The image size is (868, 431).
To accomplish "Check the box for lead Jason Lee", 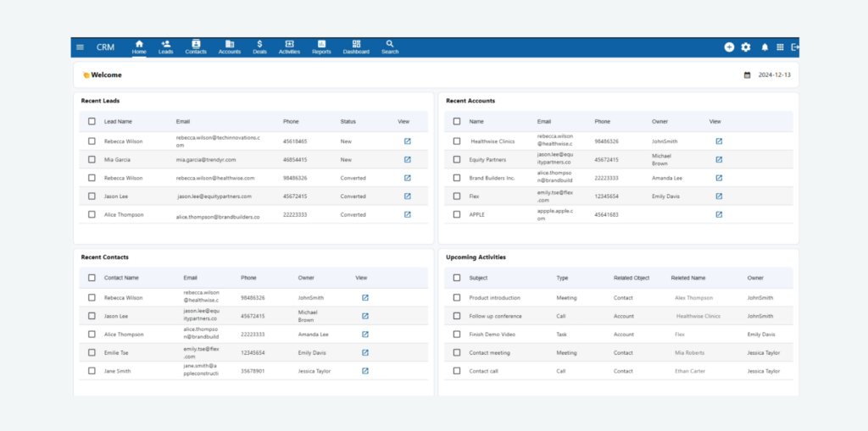I will [x=92, y=196].
